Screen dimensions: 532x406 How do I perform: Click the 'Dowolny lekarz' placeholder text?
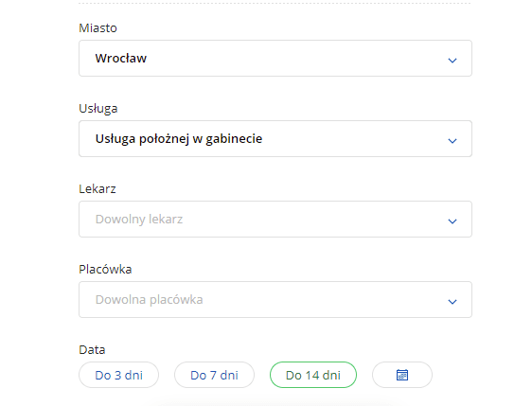point(139,220)
